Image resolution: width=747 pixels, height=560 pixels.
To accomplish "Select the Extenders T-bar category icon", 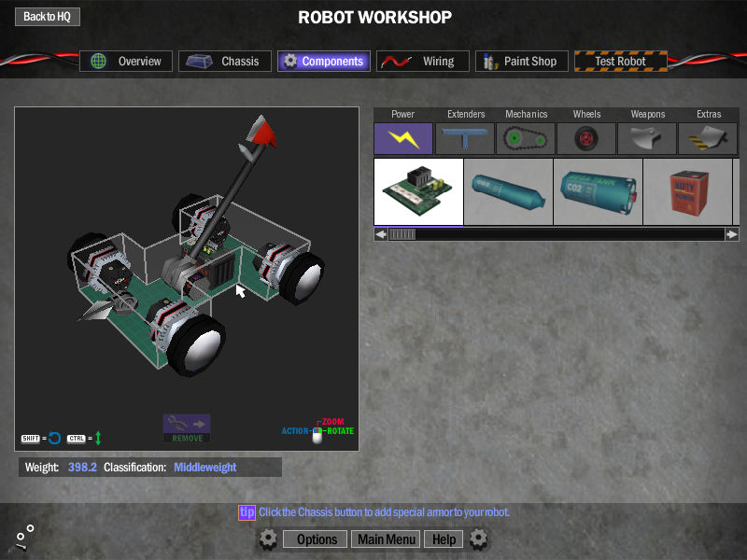I will pos(464,138).
